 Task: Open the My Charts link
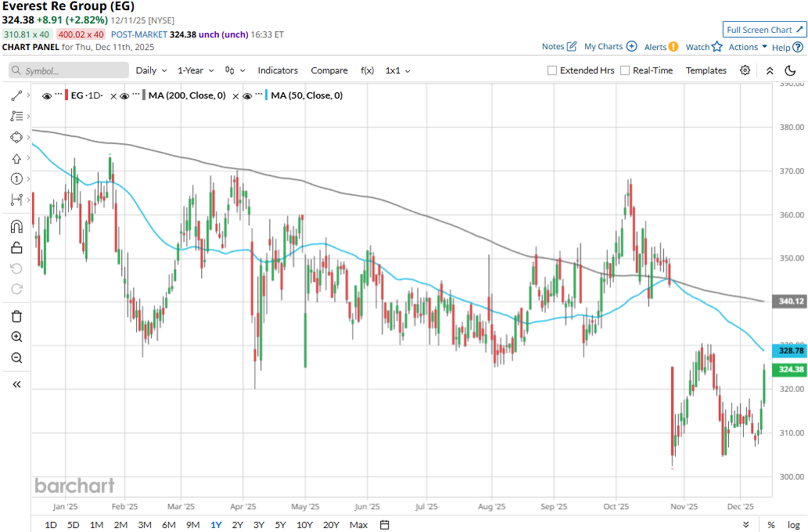pos(610,47)
